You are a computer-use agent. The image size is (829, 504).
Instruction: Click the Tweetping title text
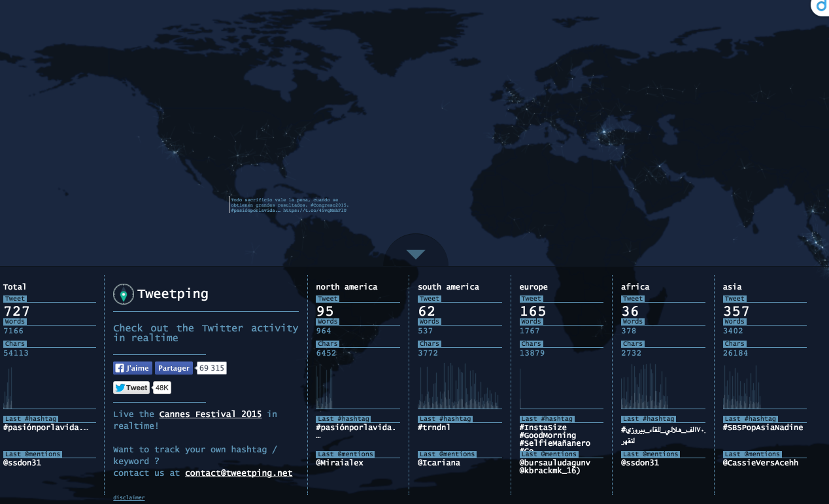[x=173, y=294]
